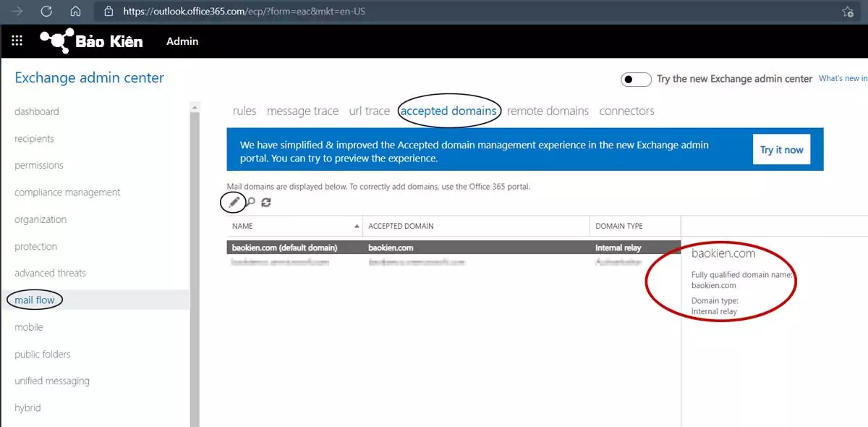This screenshot has width=868, height=427.
Task: Click the baokien.com title in details pane
Action: coord(723,253)
